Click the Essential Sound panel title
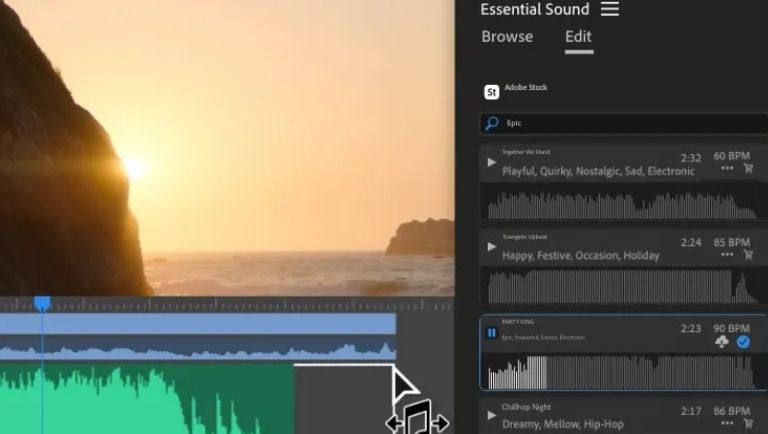 [x=534, y=9]
